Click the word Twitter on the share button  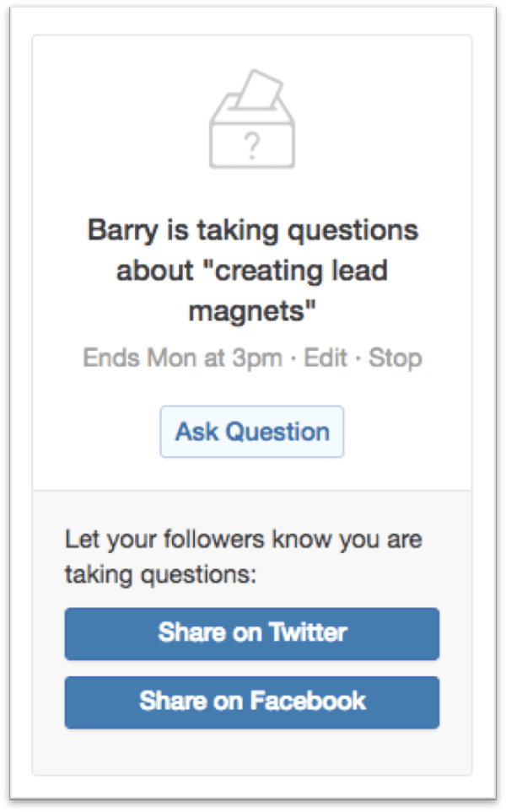pyautogui.click(x=308, y=632)
